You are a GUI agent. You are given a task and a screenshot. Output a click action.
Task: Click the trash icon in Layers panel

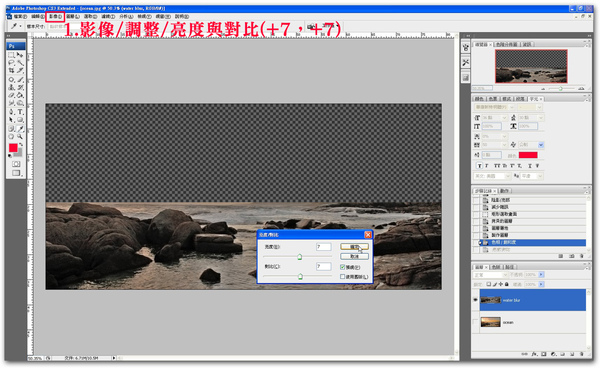[x=582, y=354]
